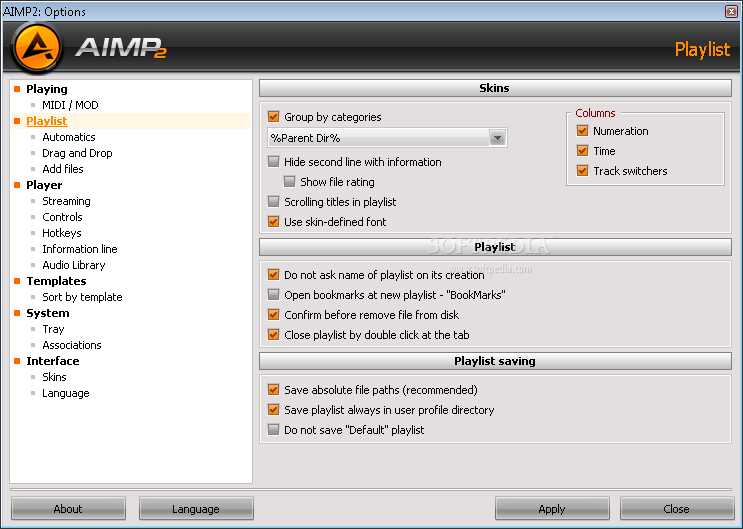This screenshot has width=743, height=529.
Task: Enable Hide second line with information
Action: [x=273, y=162]
